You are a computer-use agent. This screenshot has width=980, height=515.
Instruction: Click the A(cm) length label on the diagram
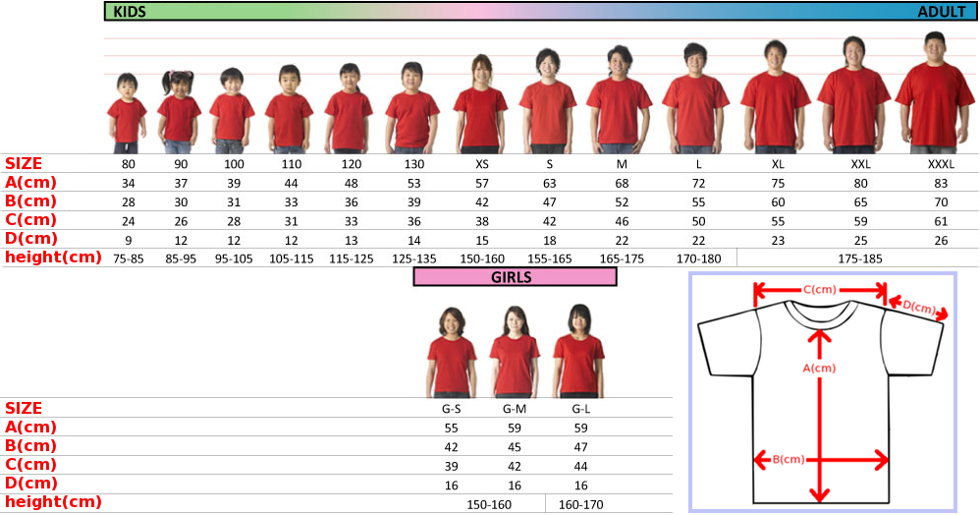pyautogui.click(x=819, y=369)
